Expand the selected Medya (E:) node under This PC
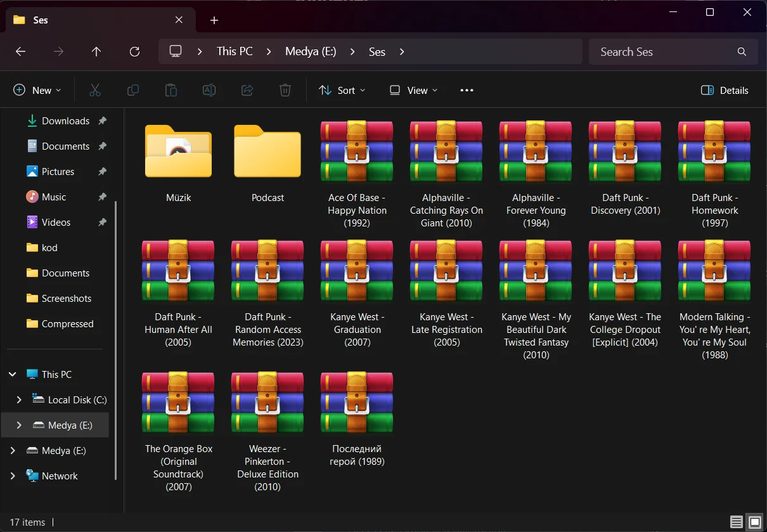This screenshot has height=532, width=767. click(x=19, y=425)
